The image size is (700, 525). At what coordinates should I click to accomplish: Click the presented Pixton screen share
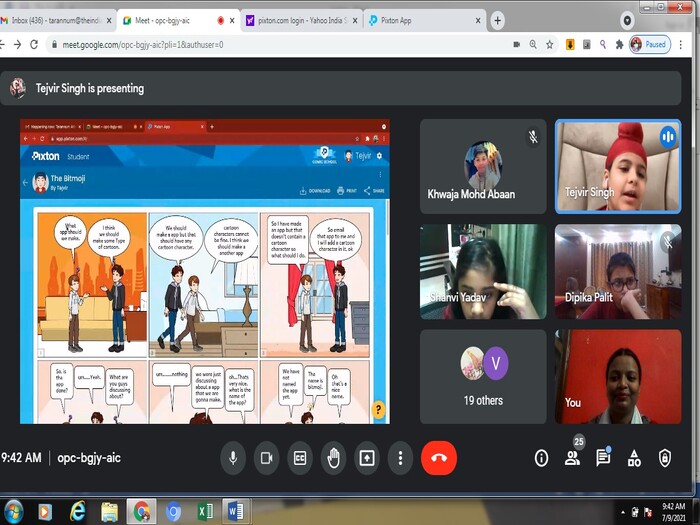tap(204, 271)
